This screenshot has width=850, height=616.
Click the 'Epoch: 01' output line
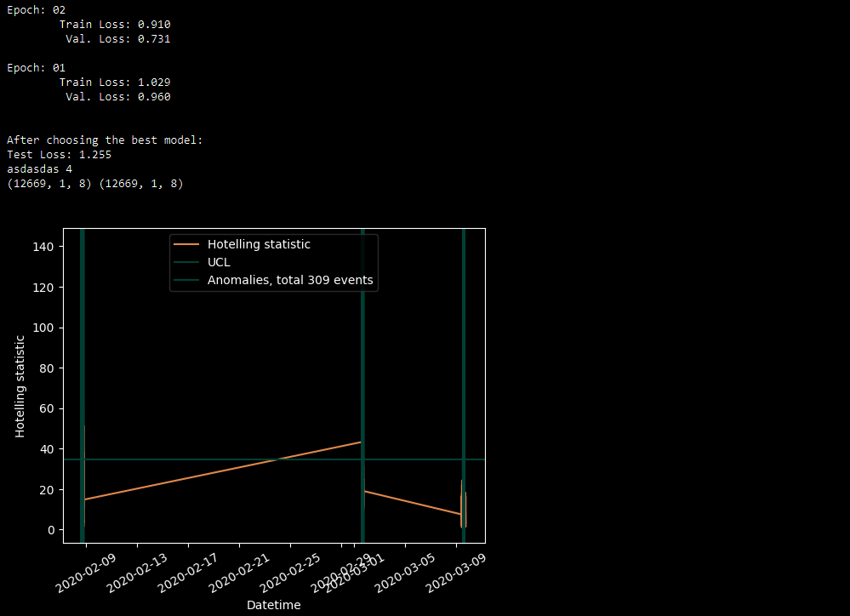37,68
